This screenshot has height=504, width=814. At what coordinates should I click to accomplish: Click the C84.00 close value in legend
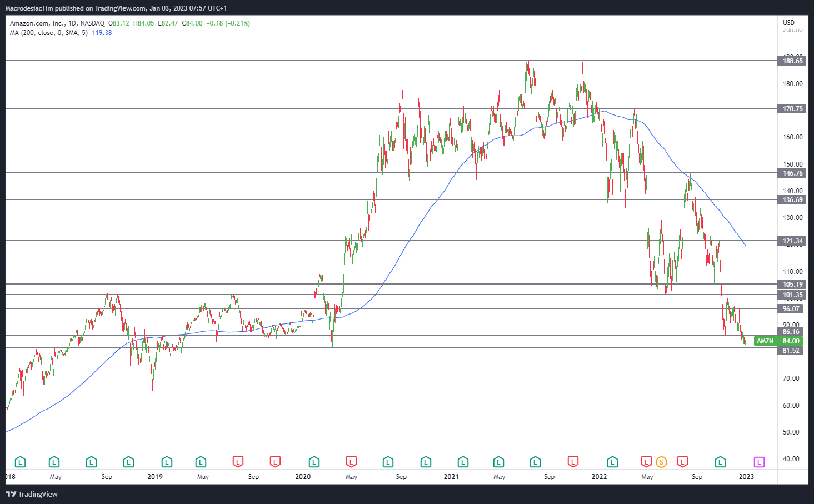(x=192, y=23)
